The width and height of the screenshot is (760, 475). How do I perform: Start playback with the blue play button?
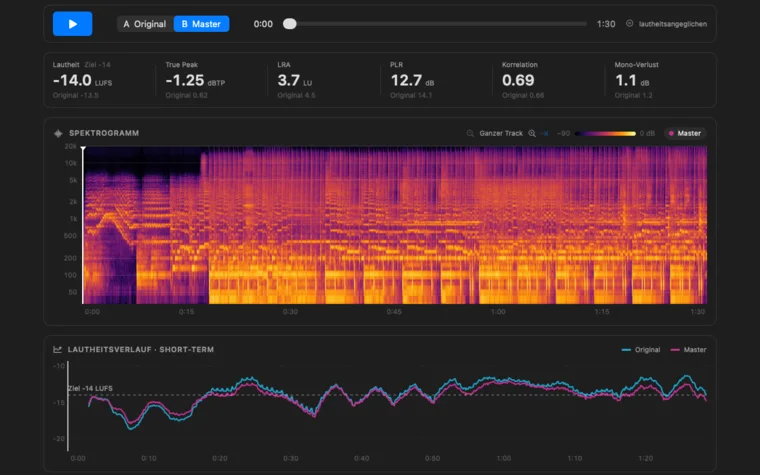[72, 24]
